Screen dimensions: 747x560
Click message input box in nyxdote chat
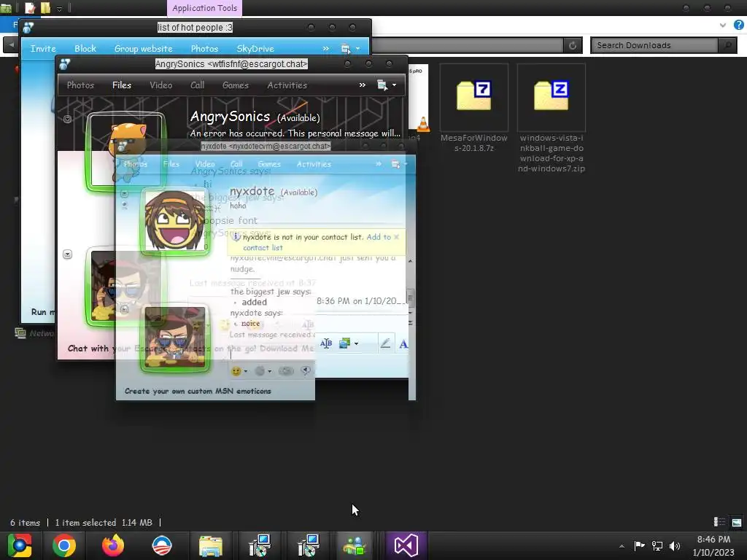pyautogui.click(x=271, y=355)
